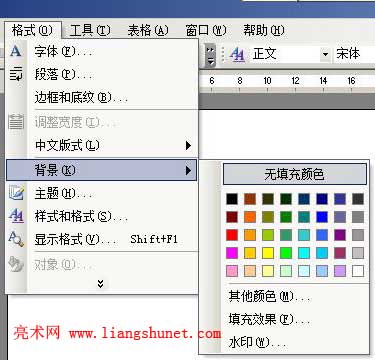Select 样式和格式 (Styles and Formatting) entry
The height and width of the screenshot is (360, 375).
tap(102, 216)
